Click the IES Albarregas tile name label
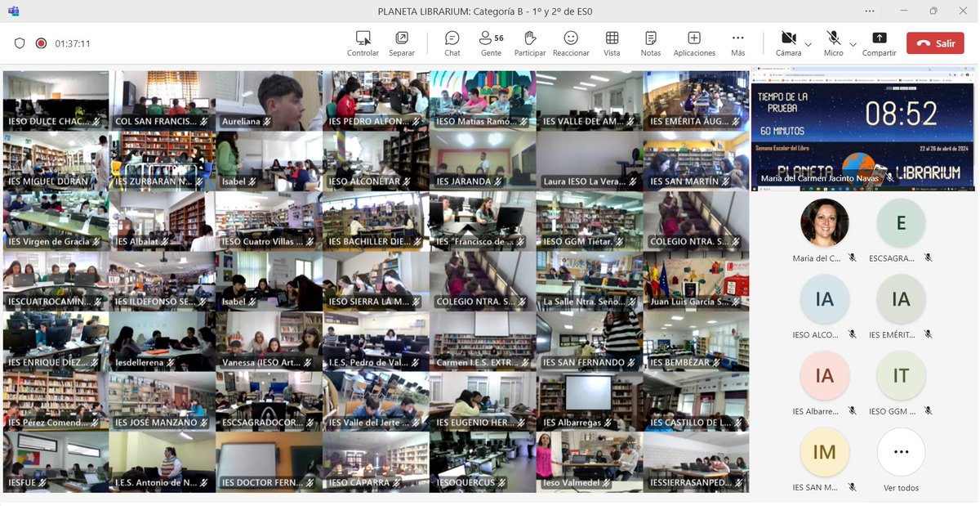Screen dimensions: 980x506 pyautogui.click(x=572, y=423)
